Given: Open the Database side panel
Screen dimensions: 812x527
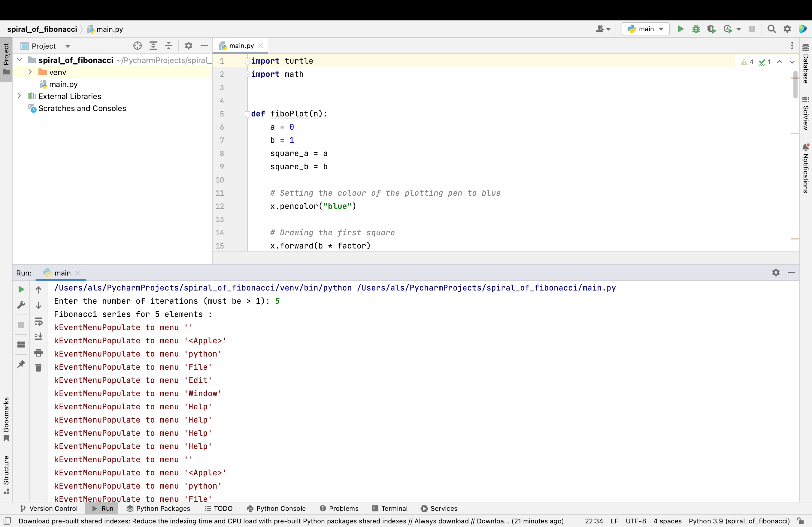Looking at the screenshot, I should click(805, 64).
